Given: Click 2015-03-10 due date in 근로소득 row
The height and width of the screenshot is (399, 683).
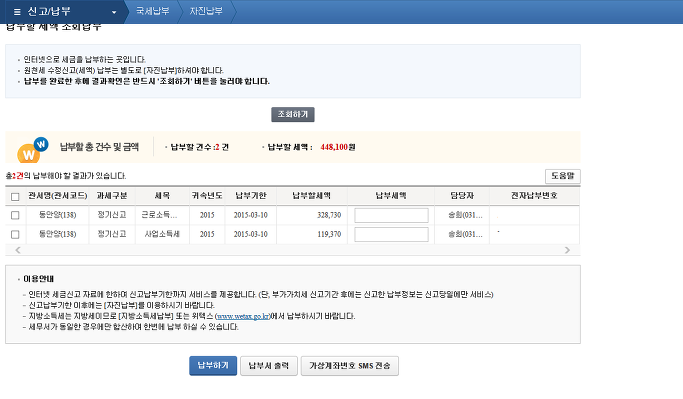Looking at the screenshot, I should pyautogui.click(x=250, y=215).
